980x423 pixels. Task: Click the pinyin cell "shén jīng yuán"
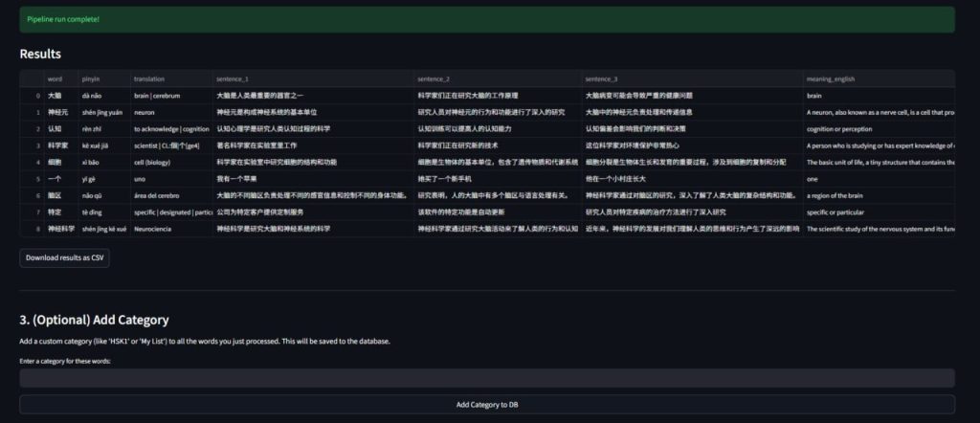(x=102, y=112)
